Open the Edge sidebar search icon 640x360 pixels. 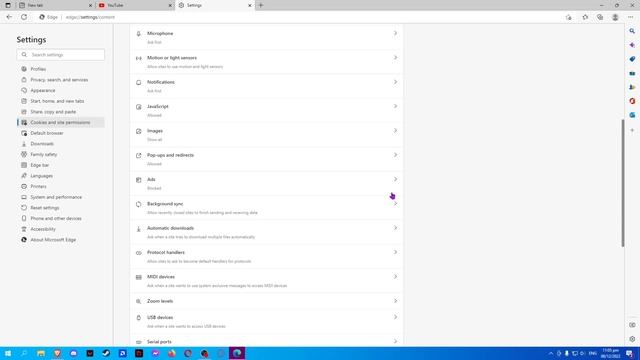632,31
